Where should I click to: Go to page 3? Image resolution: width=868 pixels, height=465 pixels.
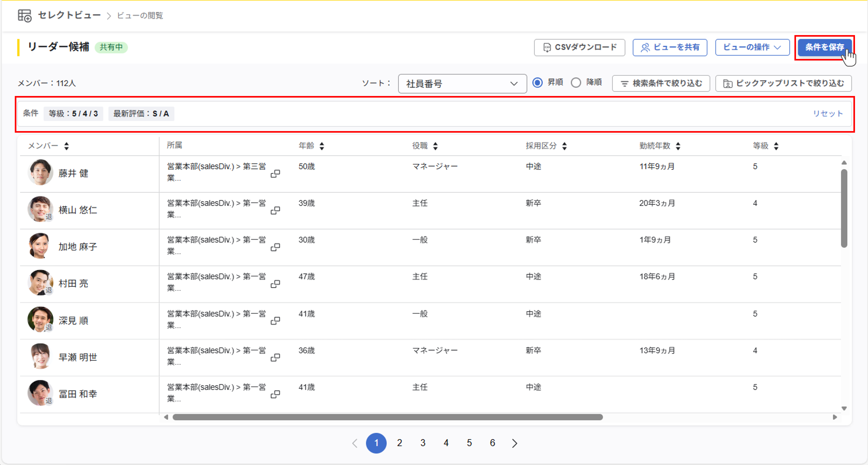[x=423, y=443]
